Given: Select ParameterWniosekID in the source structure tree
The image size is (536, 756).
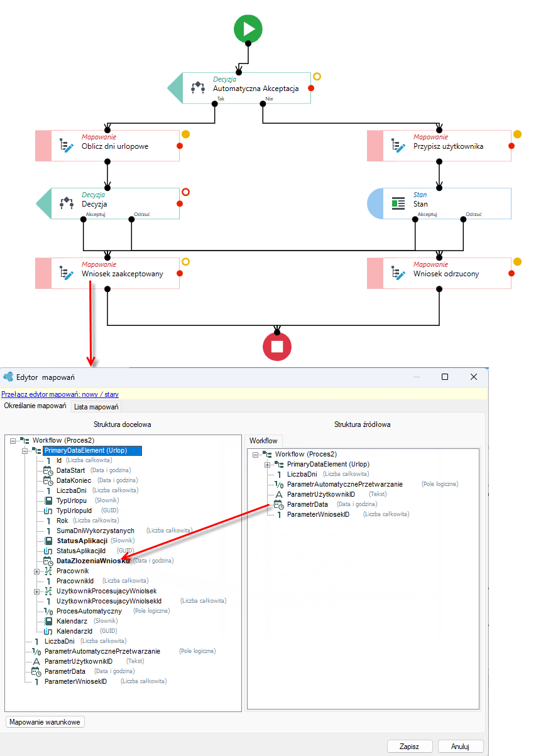Looking at the screenshot, I should 318,514.
